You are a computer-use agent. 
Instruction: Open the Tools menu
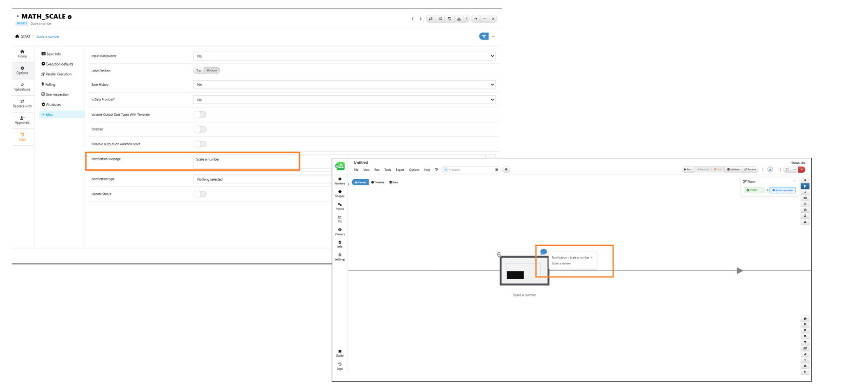387,170
